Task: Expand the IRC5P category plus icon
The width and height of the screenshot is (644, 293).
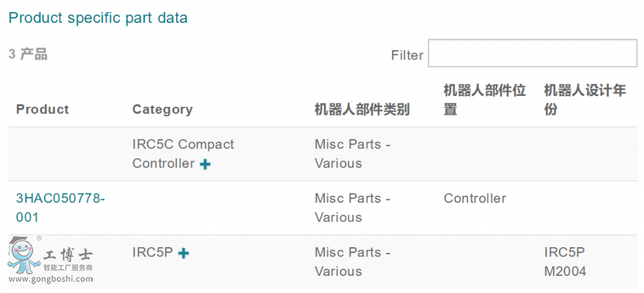Action: (184, 253)
